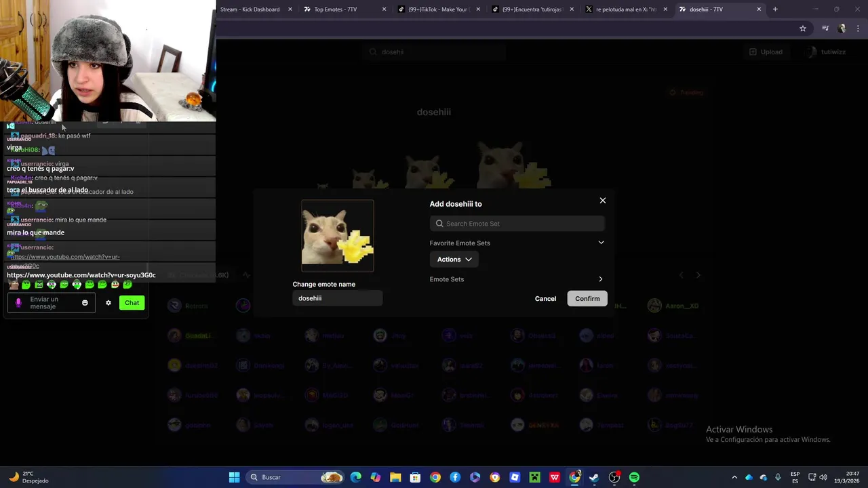Open Roblox from taskbar
The height and width of the screenshot is (488, 868).
[x=515, y=477]
